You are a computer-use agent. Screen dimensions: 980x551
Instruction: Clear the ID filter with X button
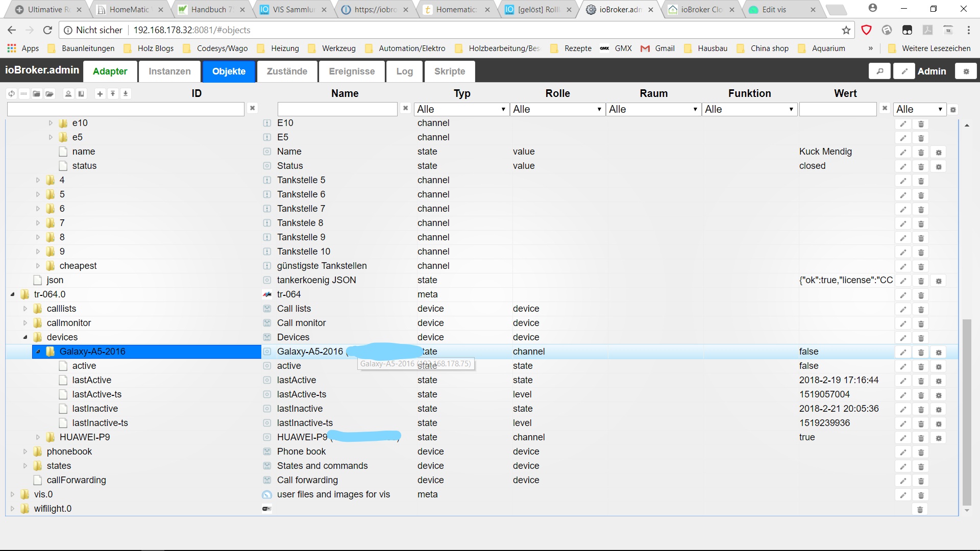coord(252,108)
